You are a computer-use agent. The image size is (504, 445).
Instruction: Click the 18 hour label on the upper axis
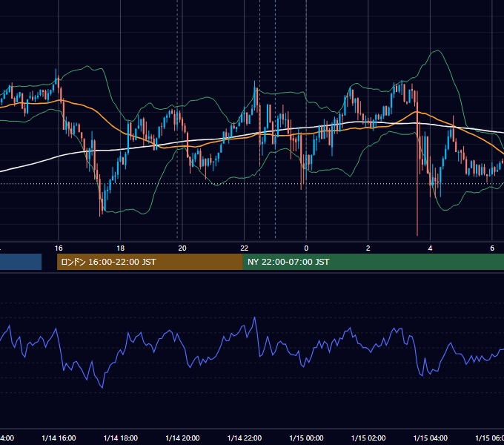tap(121, 248)
